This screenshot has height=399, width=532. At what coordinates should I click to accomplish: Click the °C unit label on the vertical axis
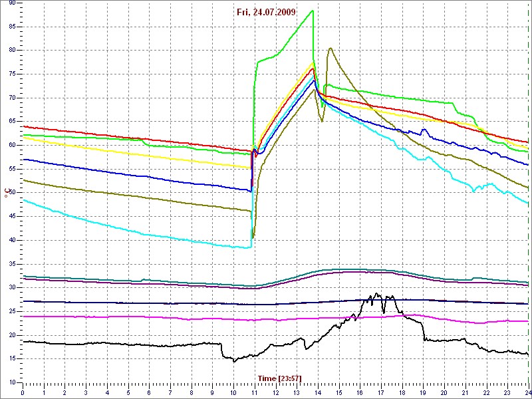[8, 193]
